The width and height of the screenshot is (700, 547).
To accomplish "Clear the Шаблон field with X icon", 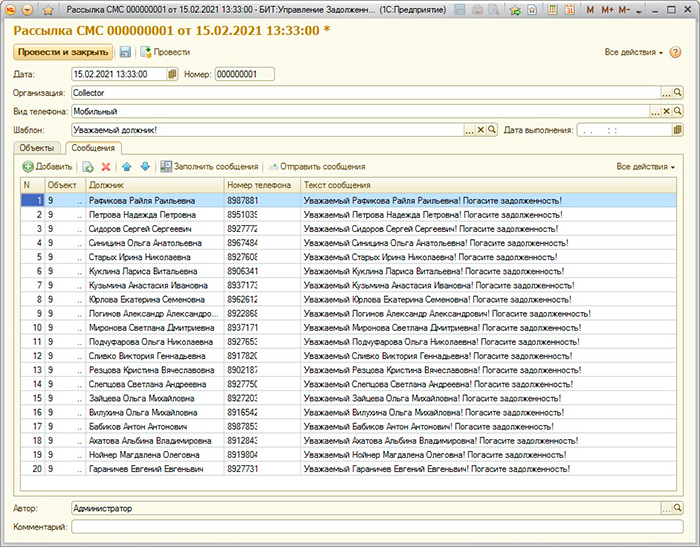I will click(x=479, y=130).
